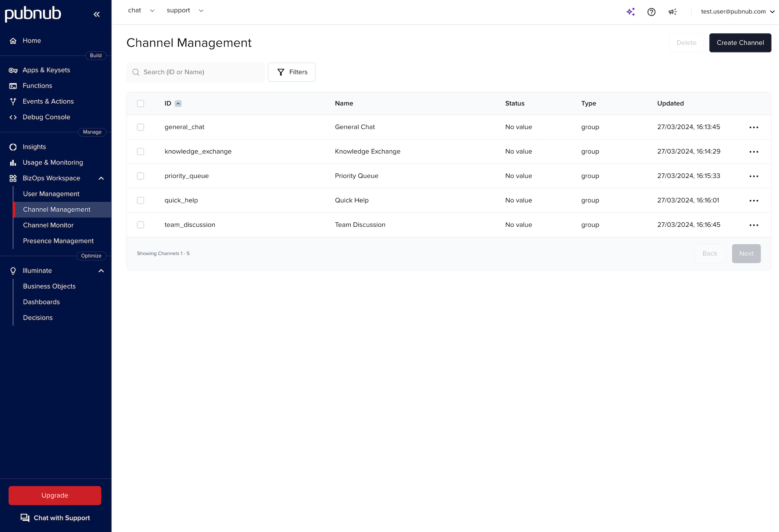The image size is (779, 532).
Task: Click the Events & Actions branch icon
Action: click(13, 101)
